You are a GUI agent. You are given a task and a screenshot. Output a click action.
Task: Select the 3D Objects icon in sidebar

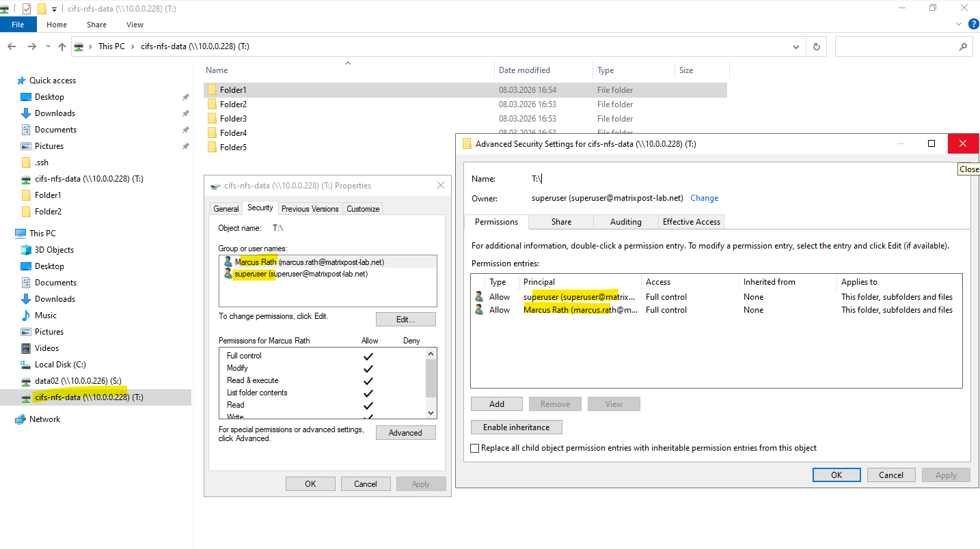[x=26, y=250]
